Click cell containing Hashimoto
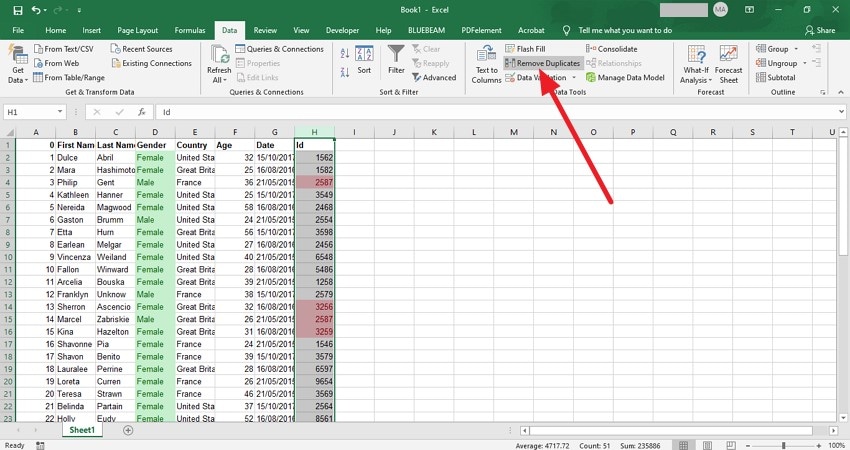Image resolution: width=850 pixels, height=450 pixels. tap(115, 170)
